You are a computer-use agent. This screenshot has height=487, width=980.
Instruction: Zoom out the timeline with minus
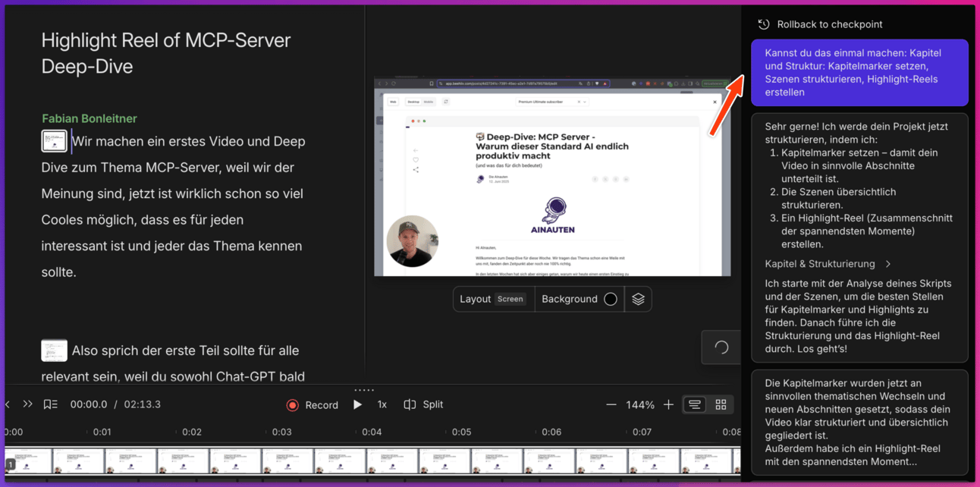[611, 405]
